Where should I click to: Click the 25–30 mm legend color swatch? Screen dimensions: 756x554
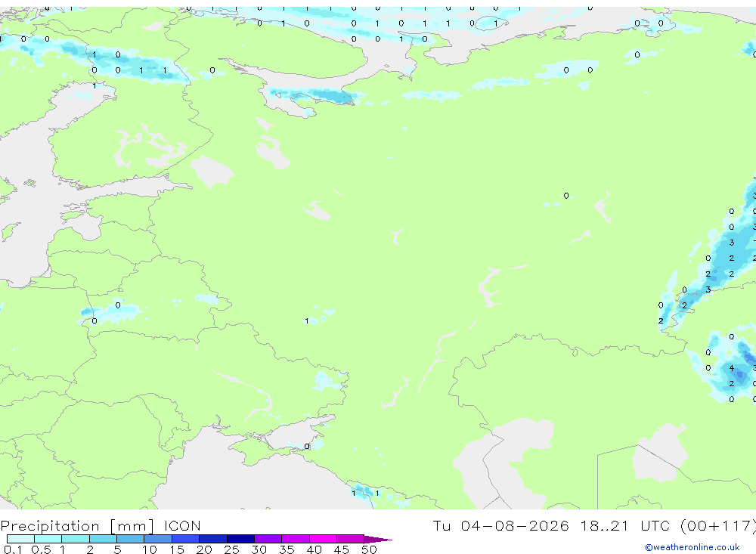[x=240, y=539]
